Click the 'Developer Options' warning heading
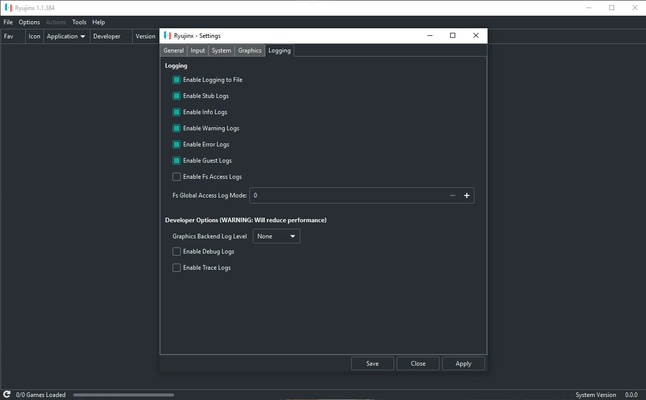The image size is (646, 400). point(246,220)
